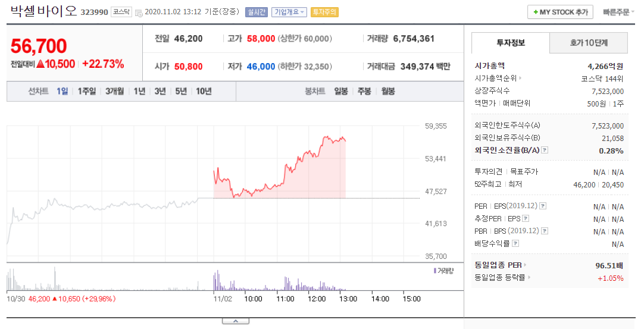
Task: Click the 거래대금 value 349,374 백만
Action: click(425, 67)
